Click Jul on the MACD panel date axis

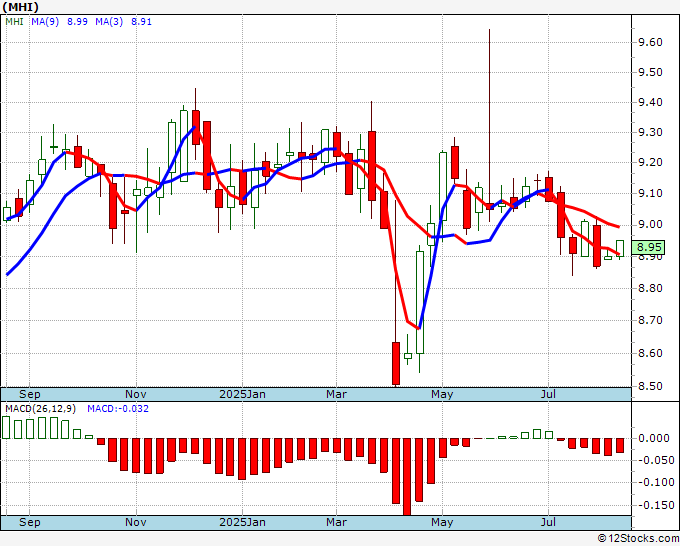[549, 522]
